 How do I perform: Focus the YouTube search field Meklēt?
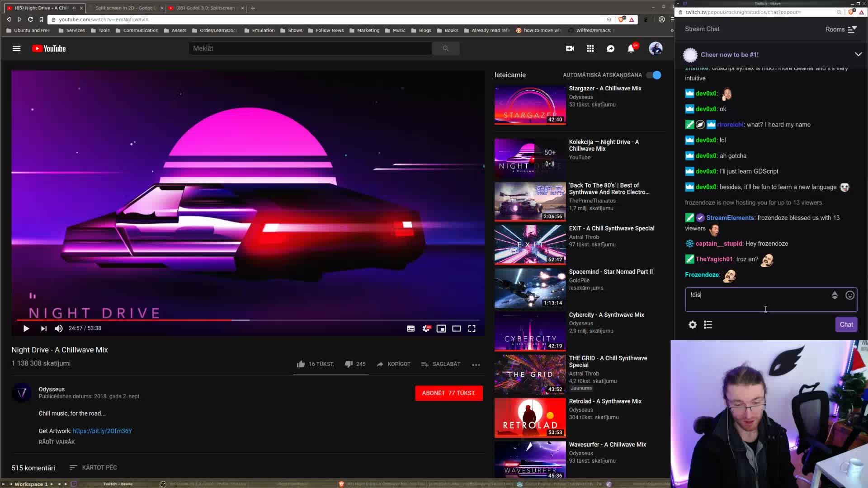click(x=310, y=48)
